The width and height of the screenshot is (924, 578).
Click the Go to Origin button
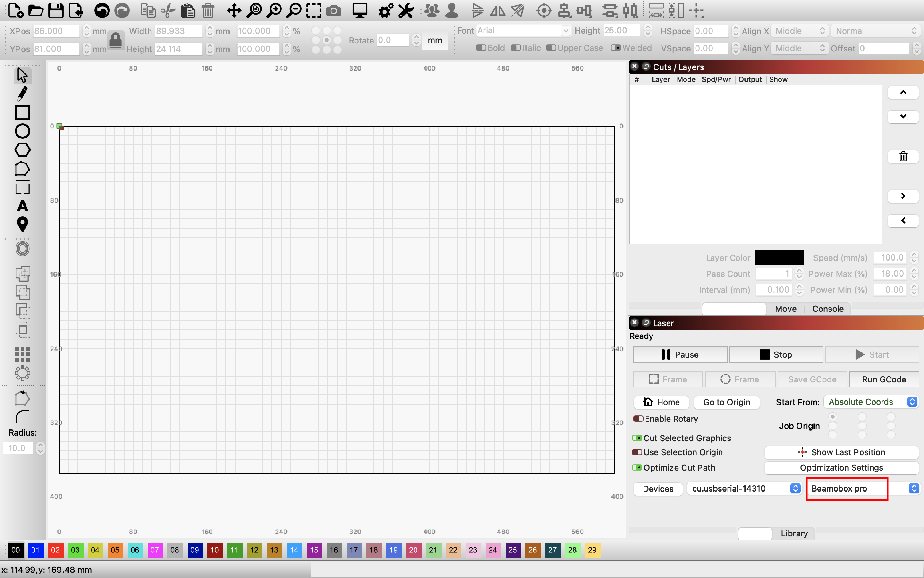coord(726,402)
